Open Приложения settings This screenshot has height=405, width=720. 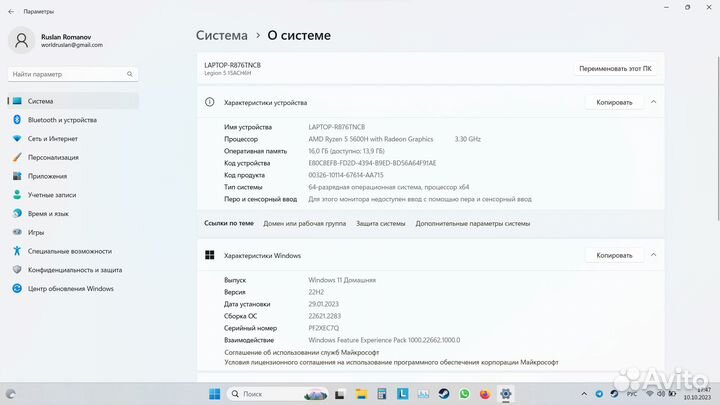73,176
